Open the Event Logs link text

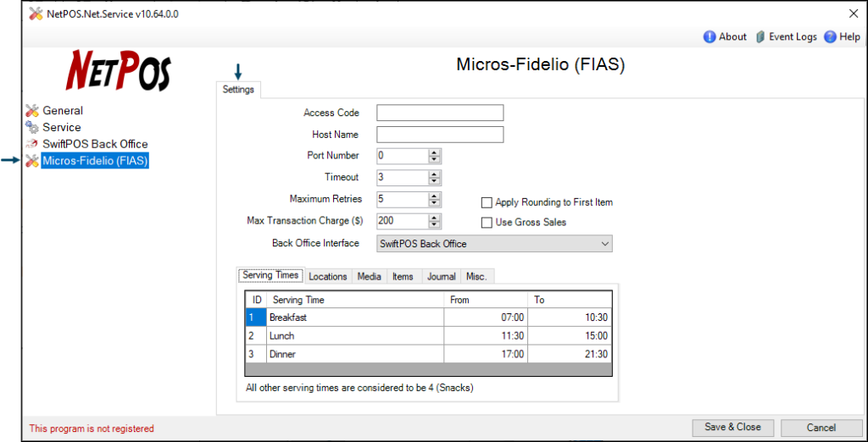coord(793,37)
